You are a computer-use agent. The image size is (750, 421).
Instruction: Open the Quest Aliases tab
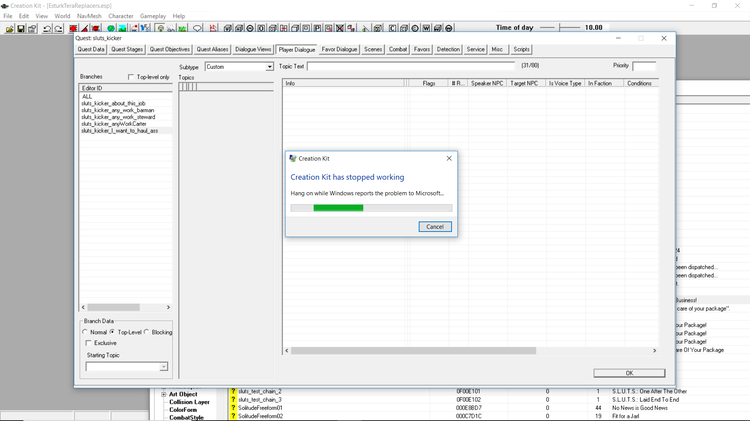pos(212,49)
